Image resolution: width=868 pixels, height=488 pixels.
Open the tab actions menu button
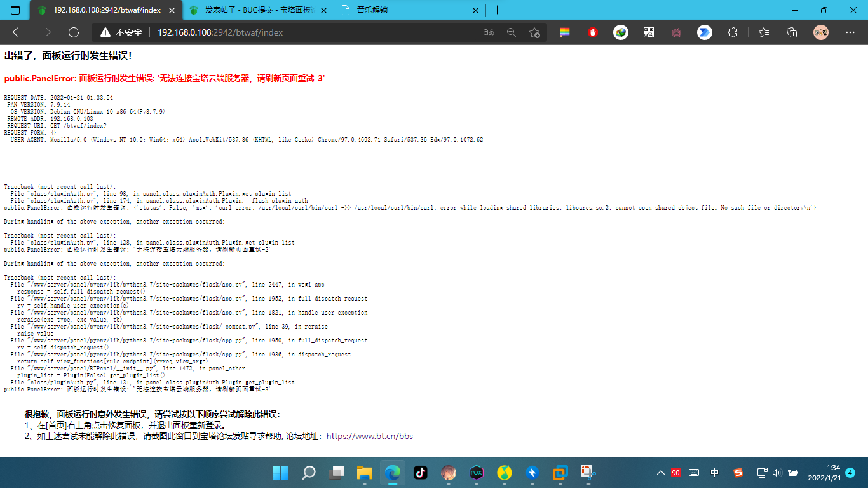click(15, 10)
